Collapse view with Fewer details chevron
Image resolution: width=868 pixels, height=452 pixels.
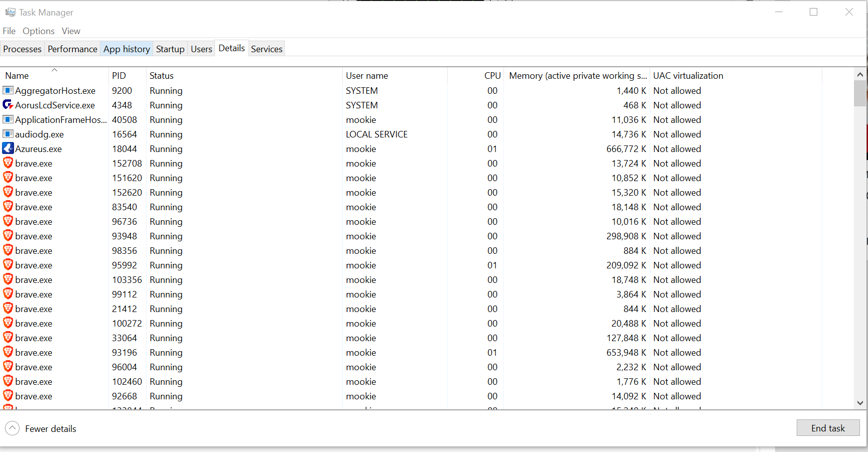coord(12,428)
